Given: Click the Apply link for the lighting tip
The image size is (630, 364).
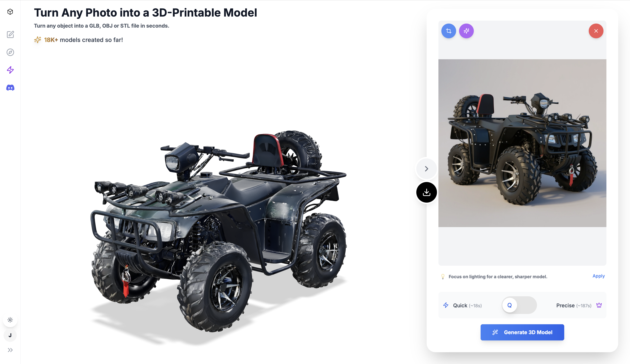Looking at the screenshot, I should pos(598,276).
